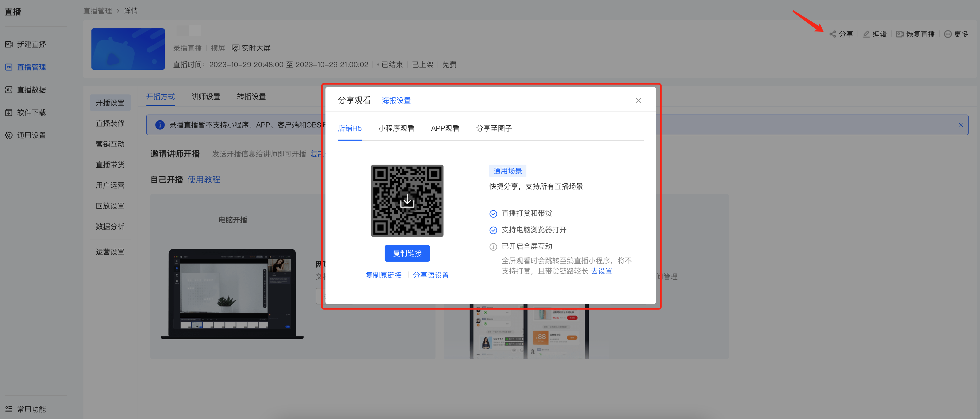This screenshot has width=980, height=419.
Task: Click the 恢复直播 camera icon
Action: [900, 34]
